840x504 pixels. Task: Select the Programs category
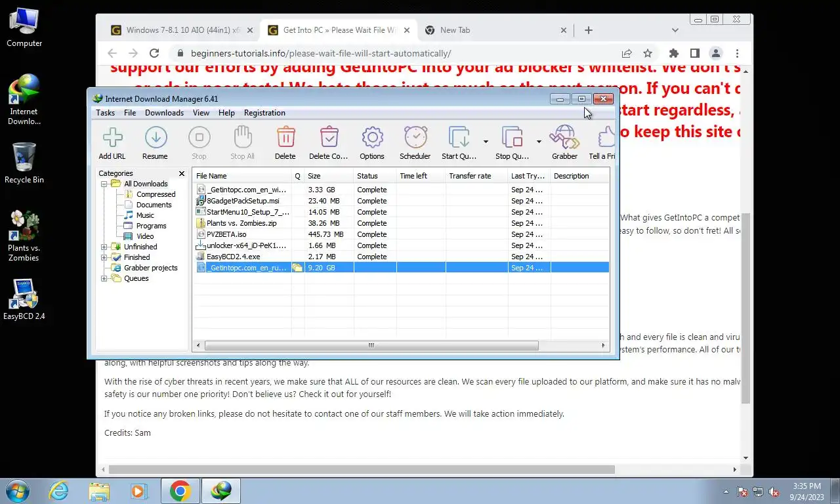point(151,226)
